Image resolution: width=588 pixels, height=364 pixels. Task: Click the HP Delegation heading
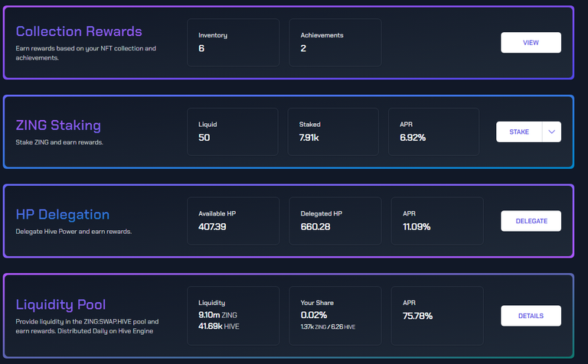pyautogui.click(x=63, y=215)
